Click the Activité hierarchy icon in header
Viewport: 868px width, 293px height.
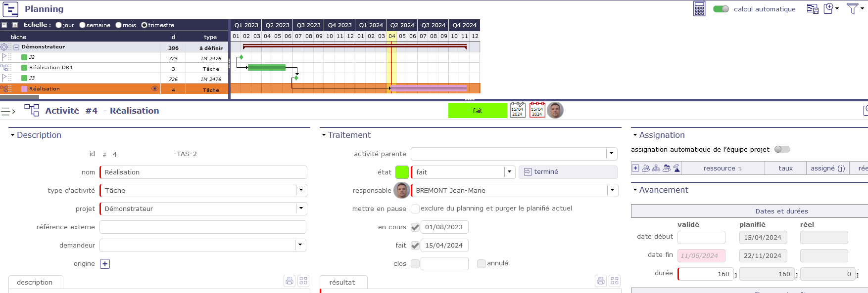pyautogui.click(x=32, y=110)
